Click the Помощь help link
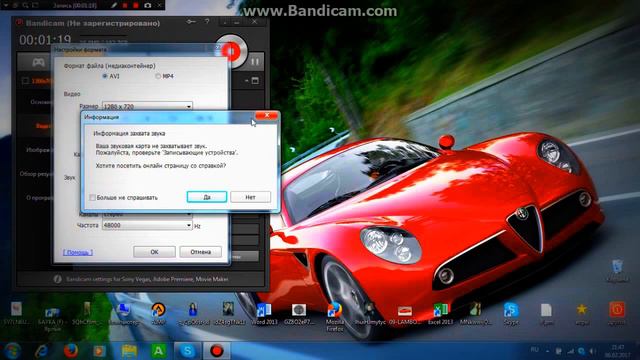The width and height of the screenshot is (640, 360). coord(78,252)
